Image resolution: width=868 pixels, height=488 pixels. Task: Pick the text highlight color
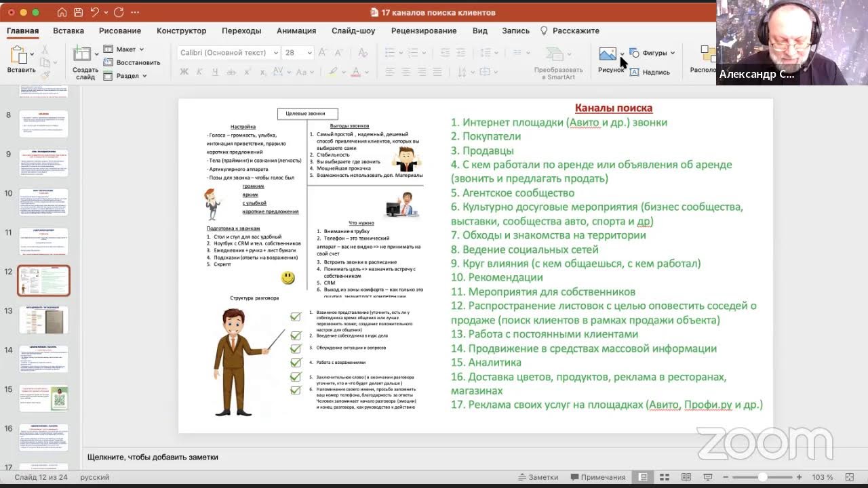pos(333,71)
